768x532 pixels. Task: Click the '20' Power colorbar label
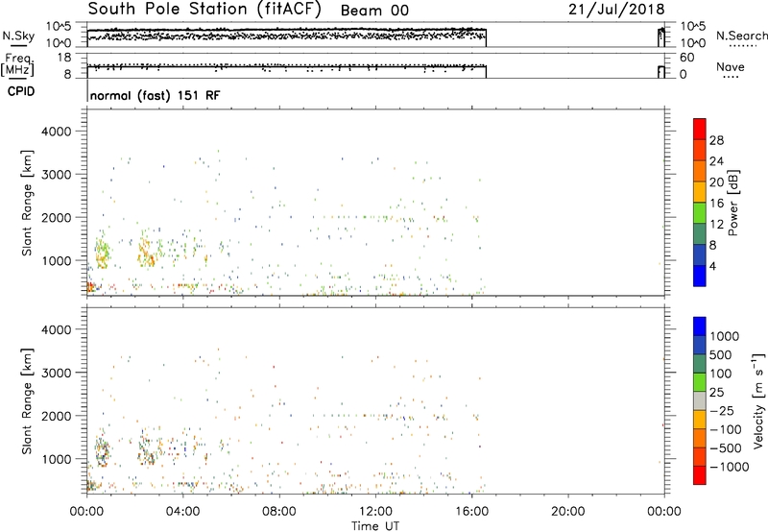click(x=716, y=182)
